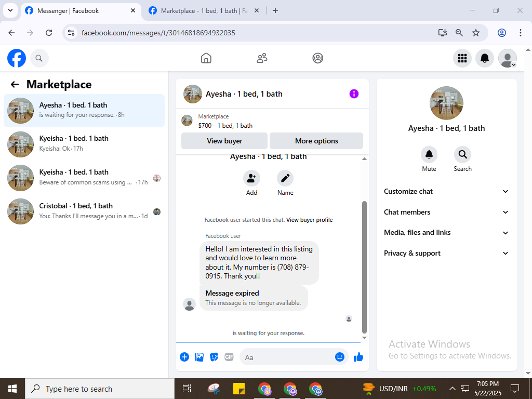Viewport: 532px width, 399px height.
Task: Choose a GIF using the GIF icon
Action: [229, 357]
